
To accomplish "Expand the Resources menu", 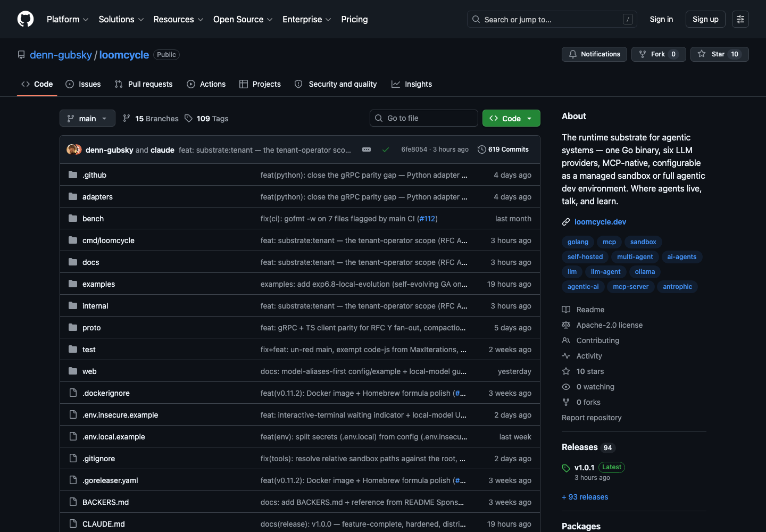I will tap(178, 19).
